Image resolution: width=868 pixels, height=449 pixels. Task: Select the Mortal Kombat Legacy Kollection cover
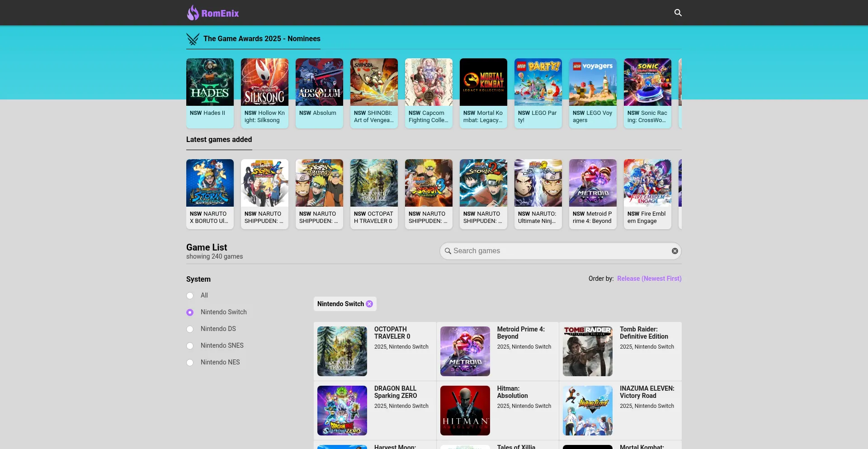click(x=483, y=82)
